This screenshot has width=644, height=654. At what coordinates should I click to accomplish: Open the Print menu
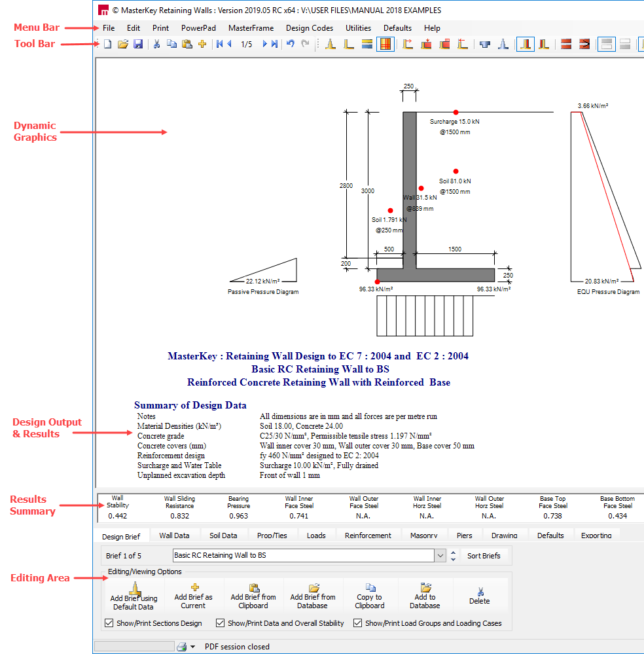(x=160, y=28)
